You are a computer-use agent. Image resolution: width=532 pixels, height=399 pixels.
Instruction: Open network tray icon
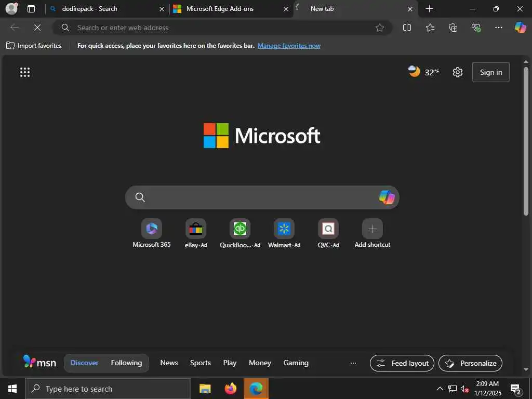[x=453, y=389]
